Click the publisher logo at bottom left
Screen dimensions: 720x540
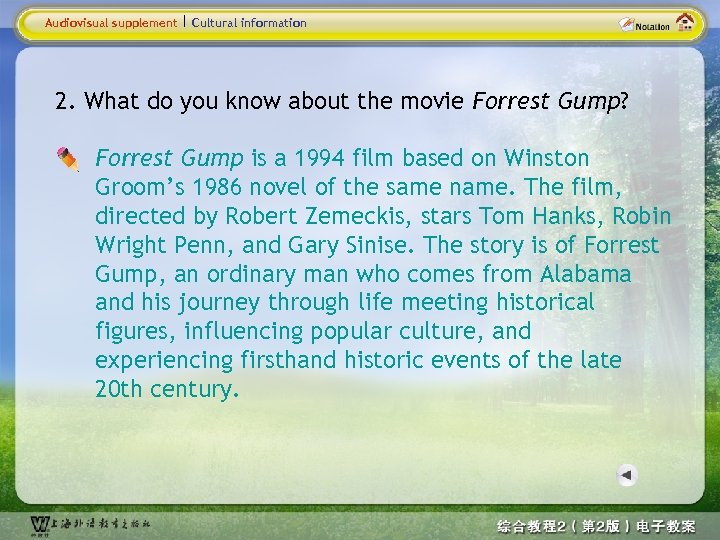[x=90, y=525]
